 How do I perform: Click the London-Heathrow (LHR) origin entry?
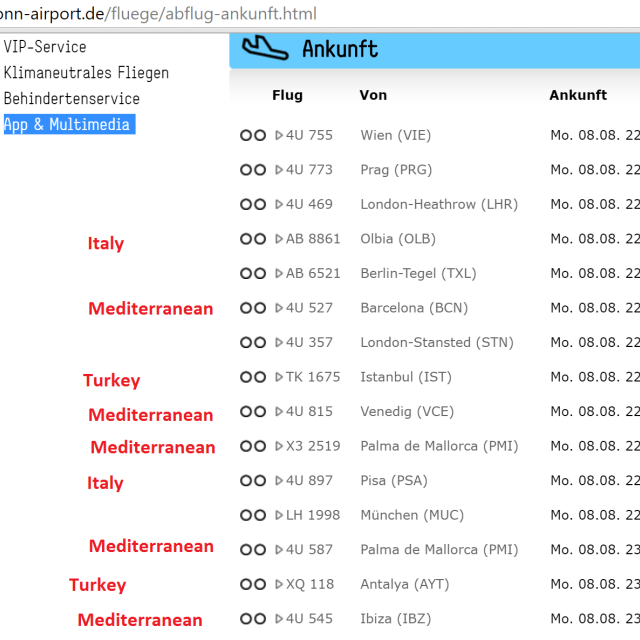click(439, 204)
